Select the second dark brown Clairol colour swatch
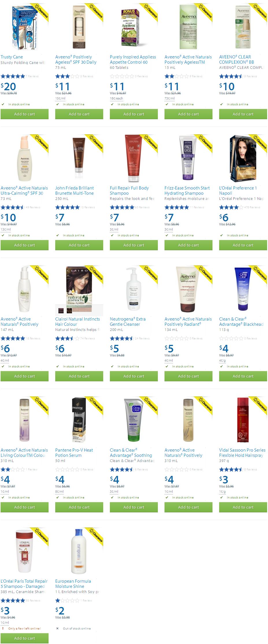 [x=69, y=311]
